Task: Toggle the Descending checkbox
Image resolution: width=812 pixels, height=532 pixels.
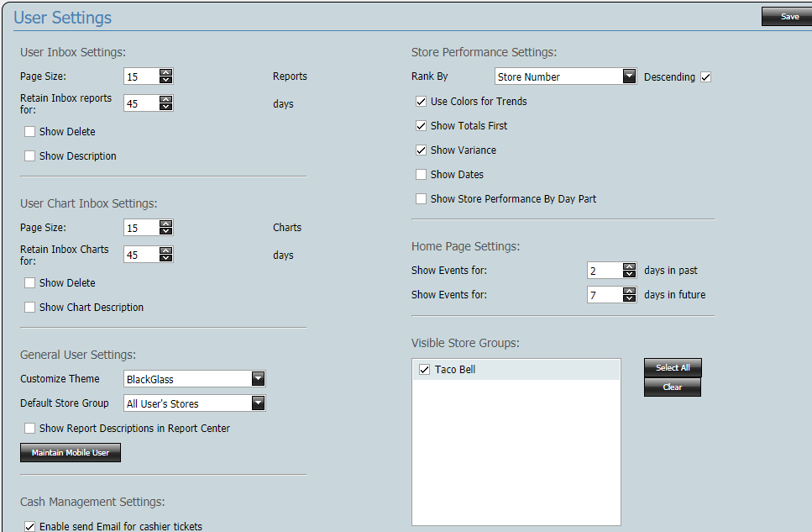Action: [705, 76]
